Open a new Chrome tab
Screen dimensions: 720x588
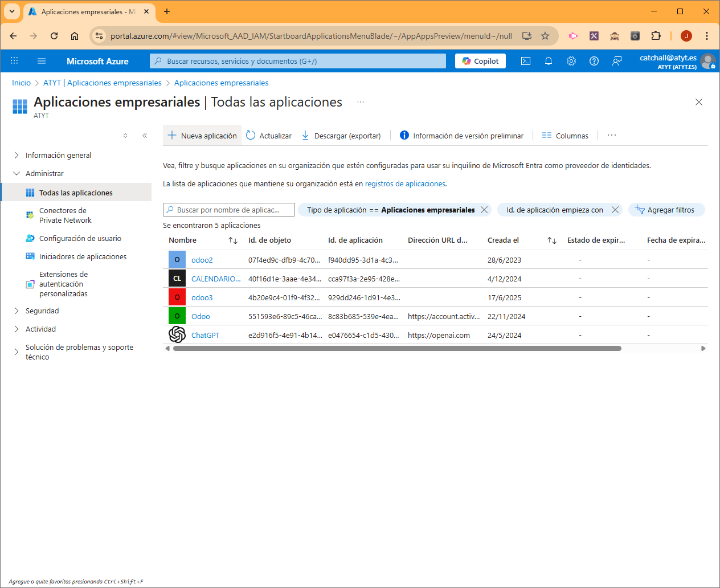[167, 11]
